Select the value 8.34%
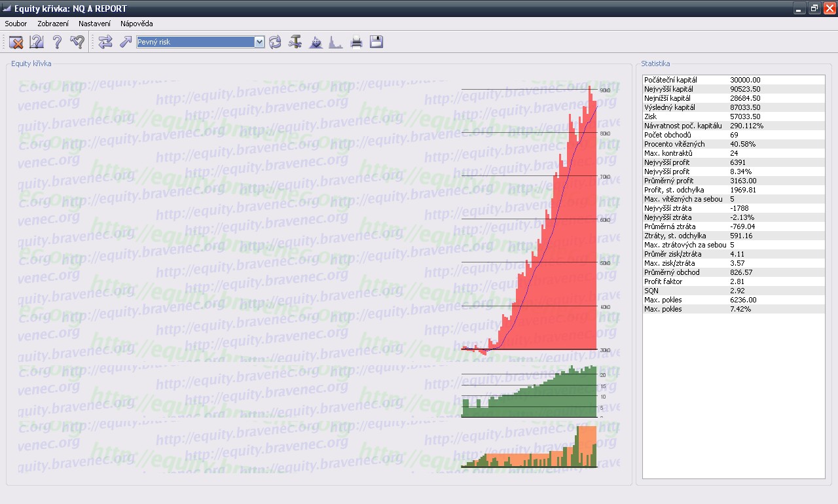This screenshot has width=838, height=504. tap(740, 171)
